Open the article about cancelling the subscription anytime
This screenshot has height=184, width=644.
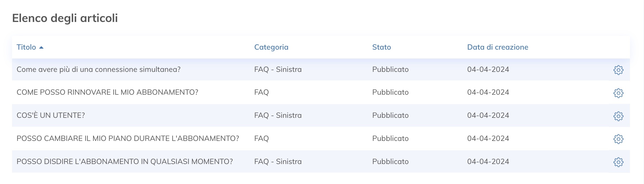click(x=125, y=161)
